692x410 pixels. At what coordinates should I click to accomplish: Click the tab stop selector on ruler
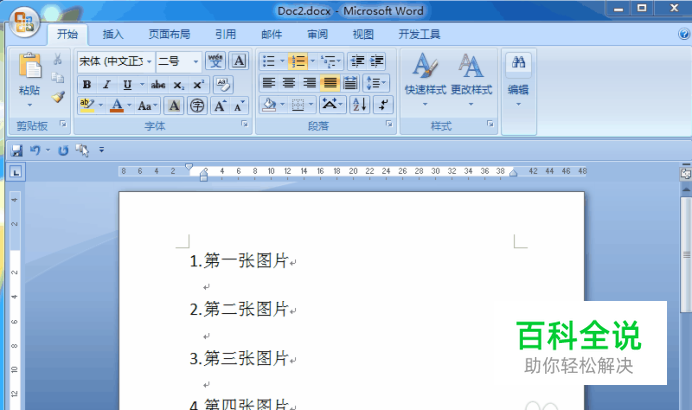tap(16, 172)
